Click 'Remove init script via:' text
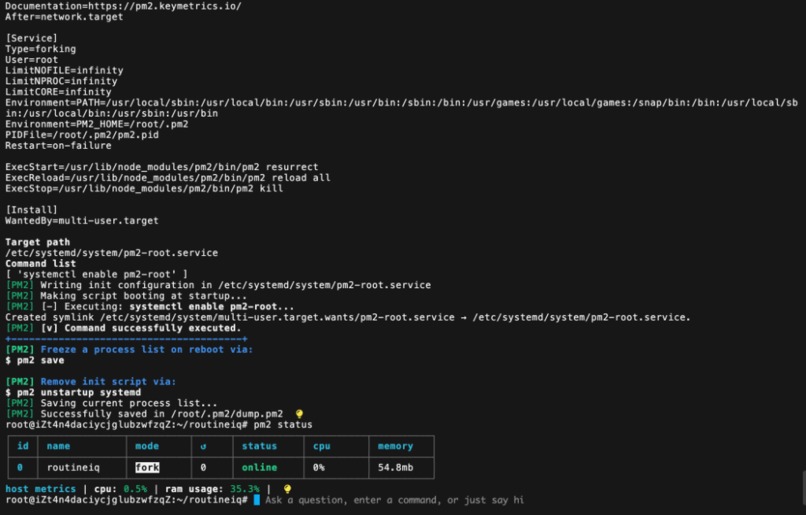The height and width of the screenshot is (515, 806). pos(108,381)
